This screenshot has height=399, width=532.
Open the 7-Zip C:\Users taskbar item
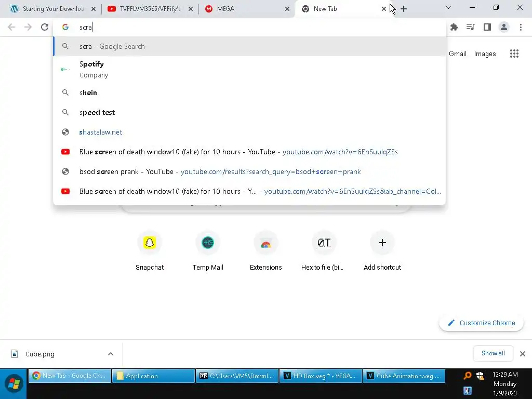pos(237,376)
